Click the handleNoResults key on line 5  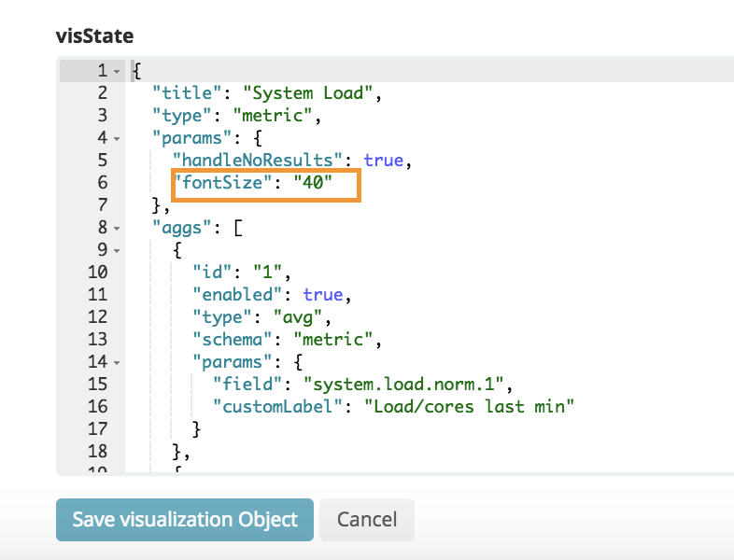(258, 160)
